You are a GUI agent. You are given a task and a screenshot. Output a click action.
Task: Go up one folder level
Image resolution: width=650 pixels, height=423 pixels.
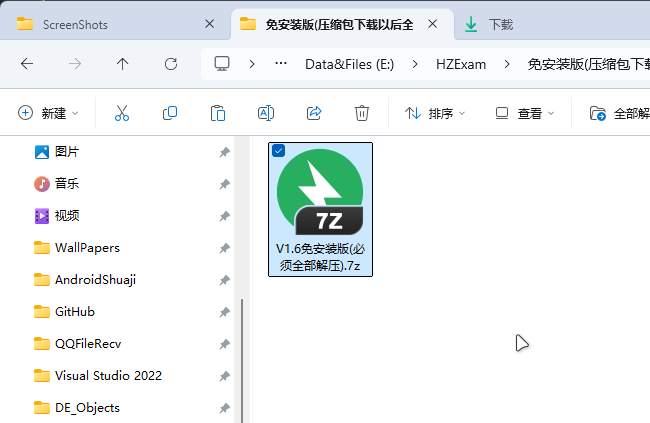(x=123, y=64)
